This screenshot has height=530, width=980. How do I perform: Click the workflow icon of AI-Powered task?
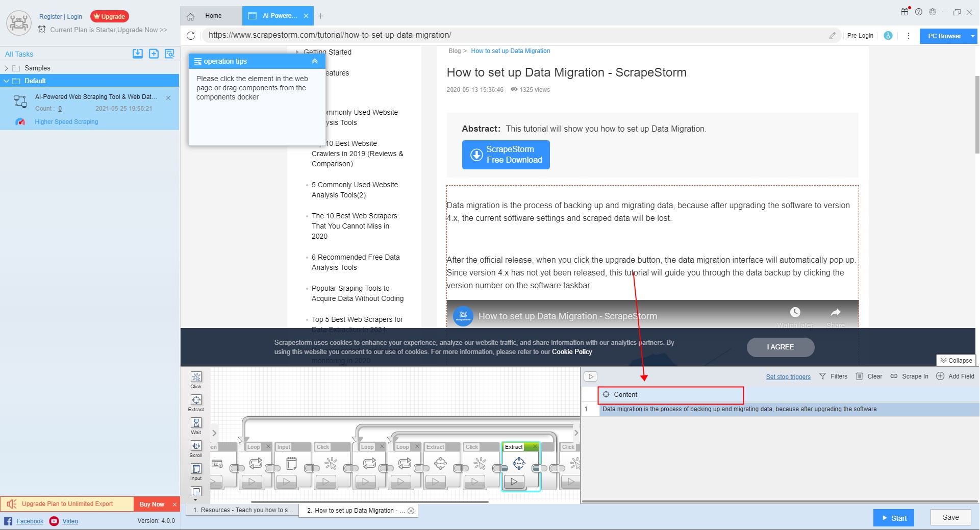(20, 101)
